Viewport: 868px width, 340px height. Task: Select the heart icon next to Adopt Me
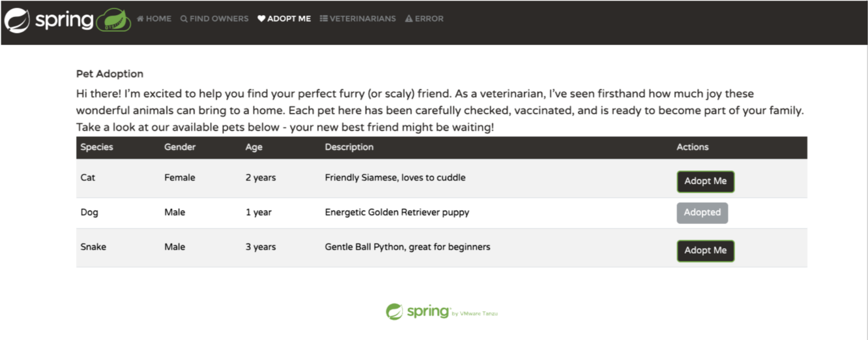[260, 18]
